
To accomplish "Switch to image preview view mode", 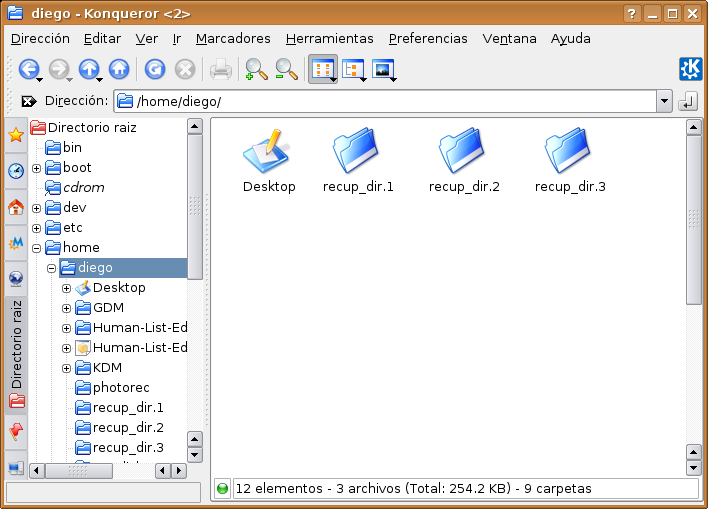I will tap(383, 69).
